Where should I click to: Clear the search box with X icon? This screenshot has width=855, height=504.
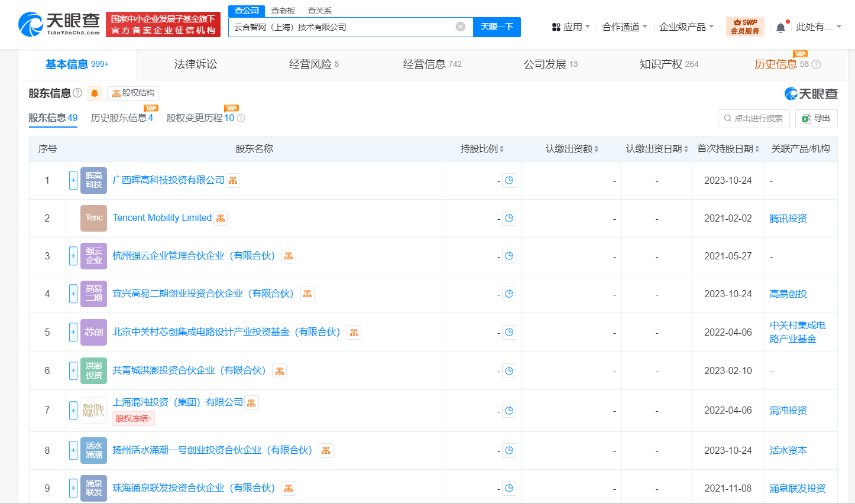[461, 27]
